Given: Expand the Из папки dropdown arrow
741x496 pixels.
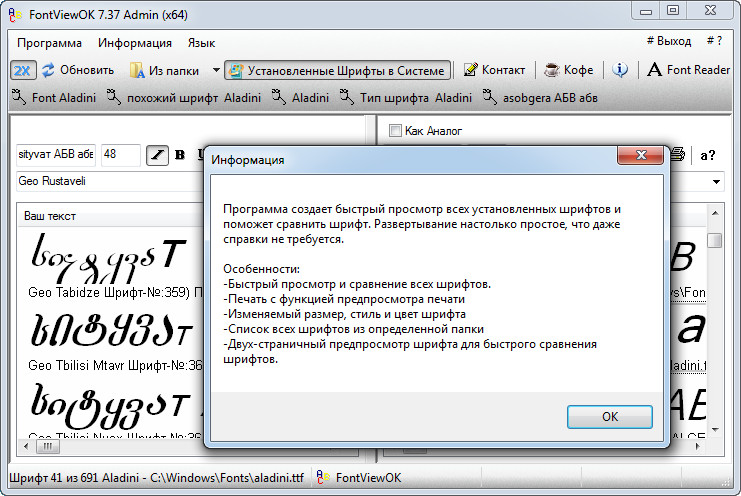Looking at the screenshot, I should click(x=216, y=70).
